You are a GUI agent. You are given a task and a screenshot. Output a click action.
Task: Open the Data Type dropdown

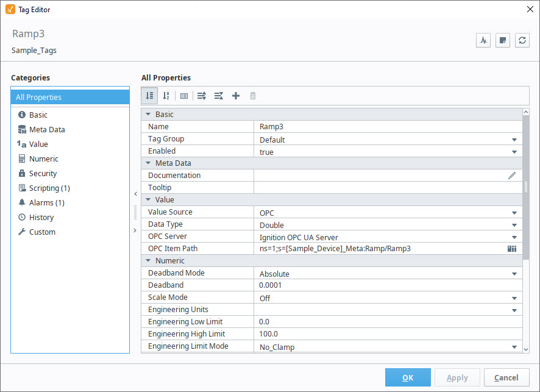point(514,226)
